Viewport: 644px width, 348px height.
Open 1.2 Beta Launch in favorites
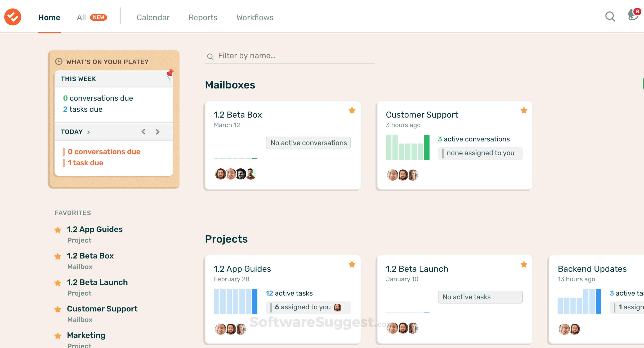[x=97, y=282]
